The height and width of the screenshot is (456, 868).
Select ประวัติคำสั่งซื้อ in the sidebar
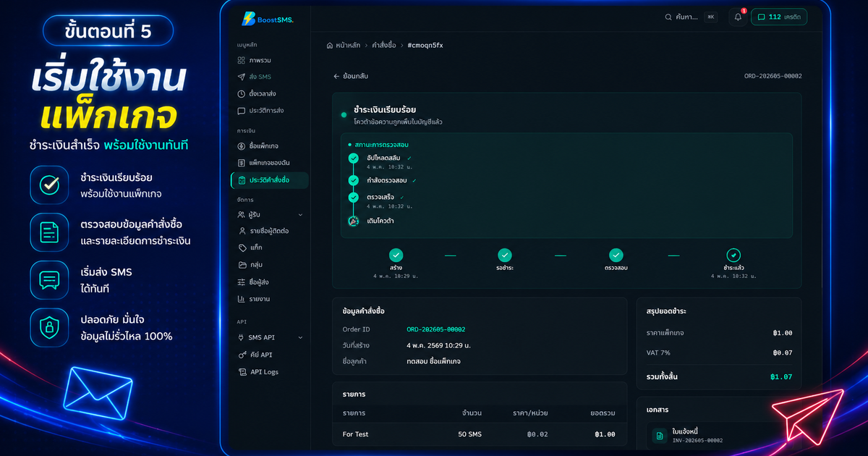(270, 180)
